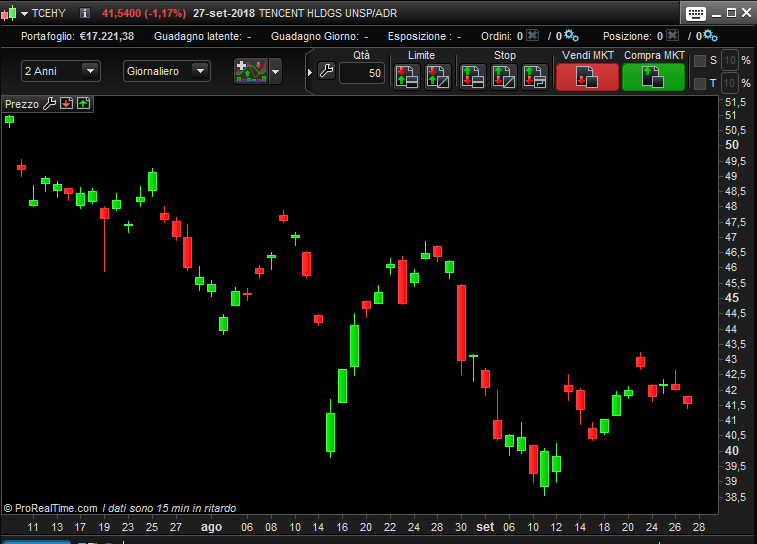Open the 'Giornaliero' timeframe dropdown
Image resolution: width=757 pixels, height=544 pixels.
point(167,71)
